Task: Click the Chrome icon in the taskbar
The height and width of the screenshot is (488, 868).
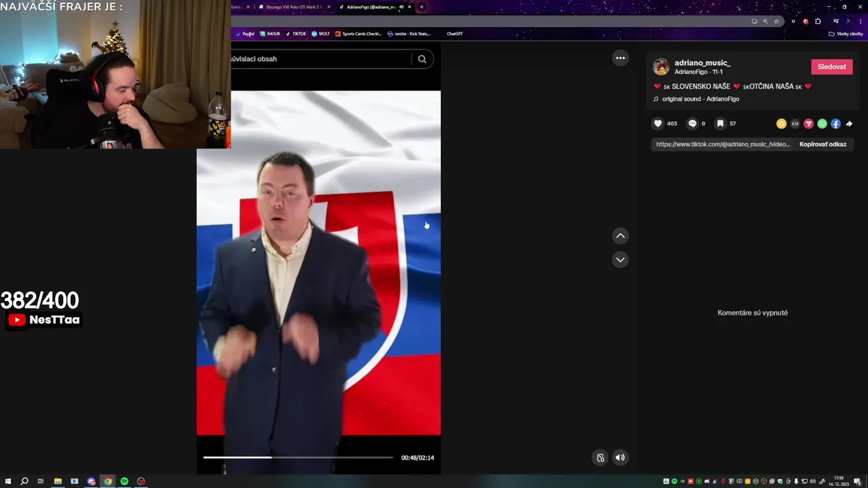Action: click(x=108, y=481)
